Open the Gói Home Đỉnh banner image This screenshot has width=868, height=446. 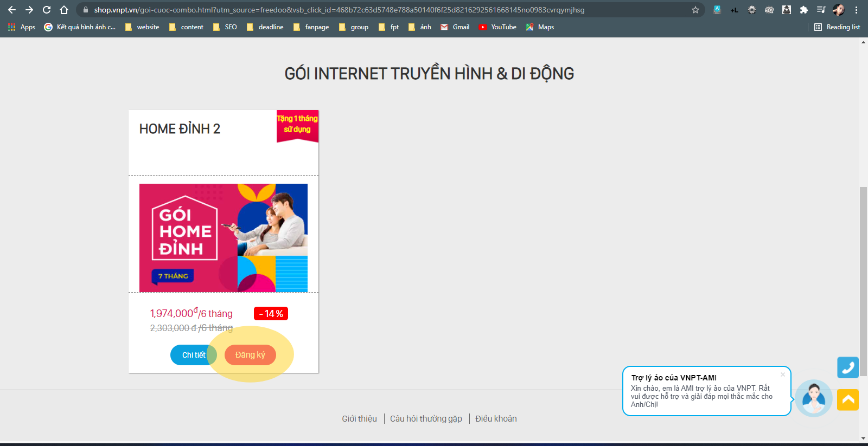[x=224, y=238]
